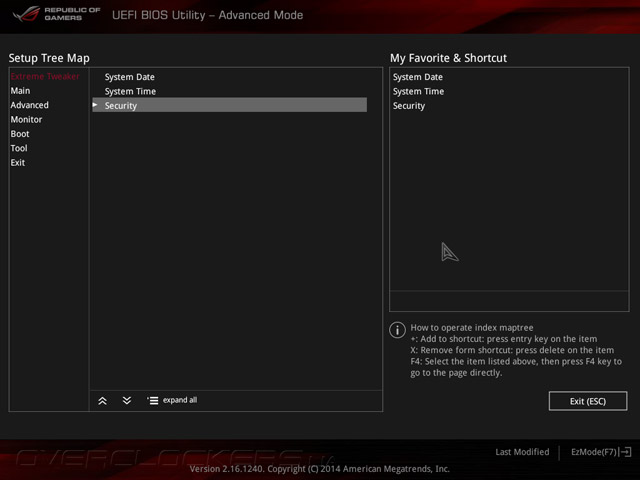The image size is (640, 480).
Task: Open Last Modified at the bottom bar
Action: [522, 452]
